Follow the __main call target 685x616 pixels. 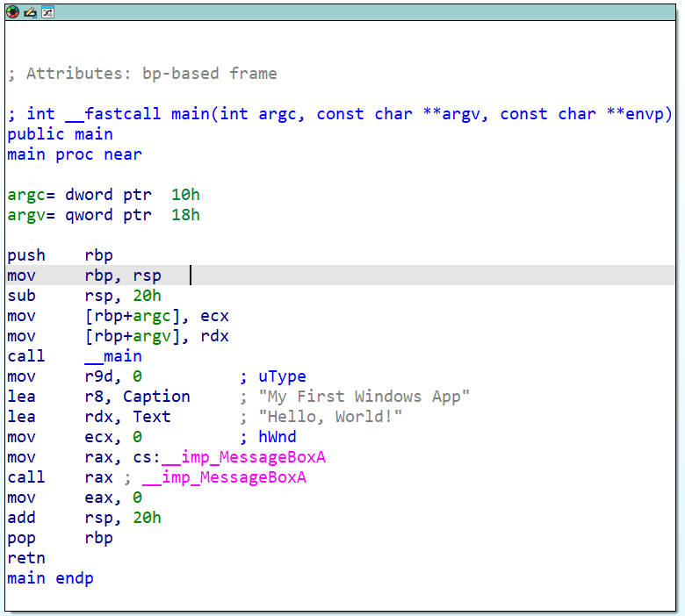(112, 356)
